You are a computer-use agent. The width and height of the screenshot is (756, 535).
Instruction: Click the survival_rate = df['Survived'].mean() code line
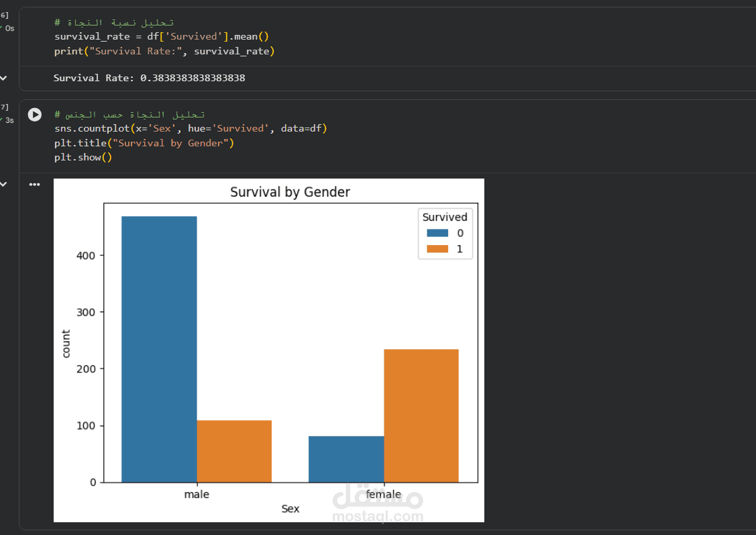pos(162,37)
